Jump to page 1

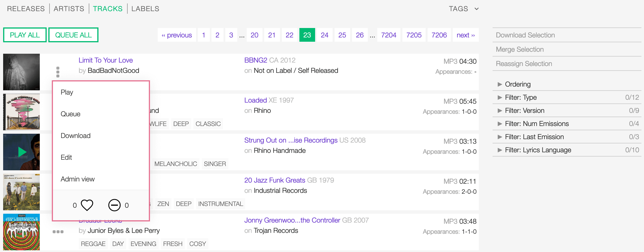(204, 35)
